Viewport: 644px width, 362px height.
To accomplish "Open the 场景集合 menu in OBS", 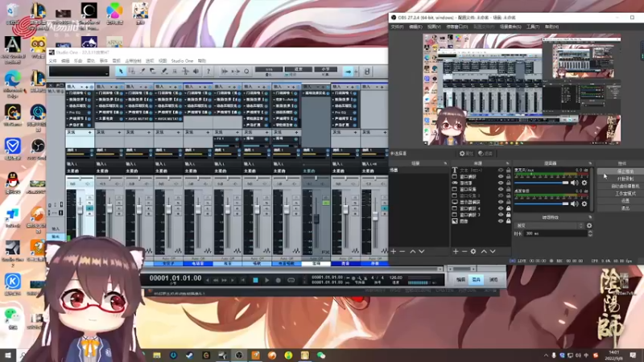I will click(x=510, y=27).
